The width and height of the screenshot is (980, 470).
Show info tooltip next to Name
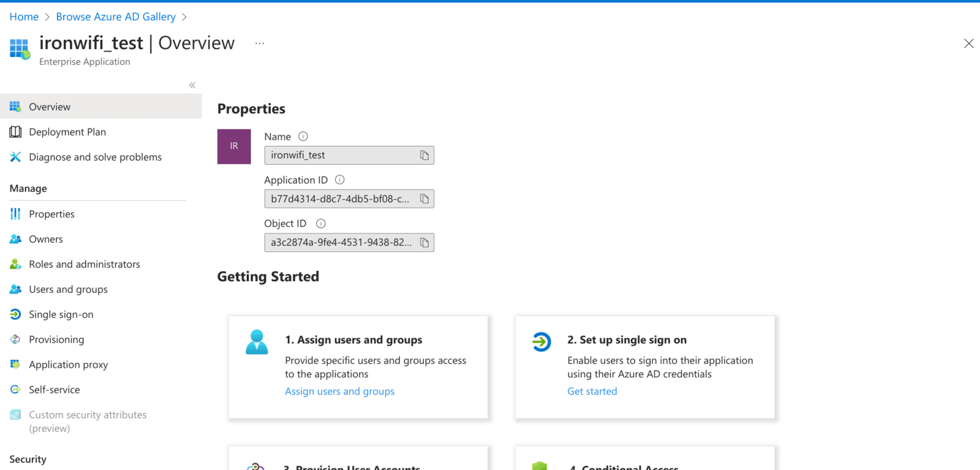tap(303, 137)
